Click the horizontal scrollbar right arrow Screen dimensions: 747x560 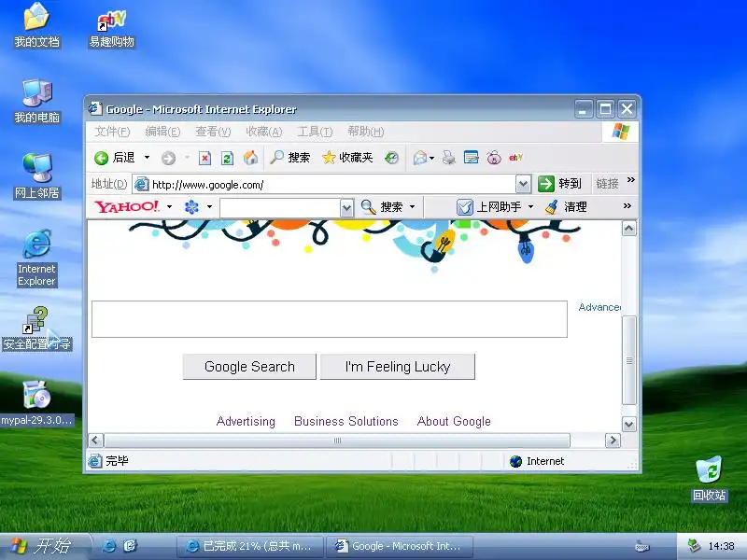click(x=613, y=440)
